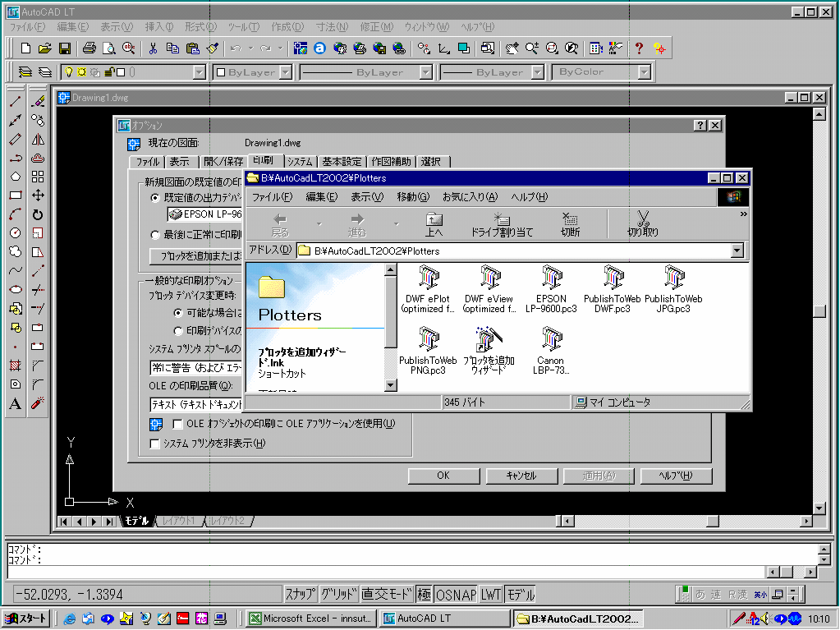
Task: Open the DWF ePlot plotter file
Action: coord(428,289)
